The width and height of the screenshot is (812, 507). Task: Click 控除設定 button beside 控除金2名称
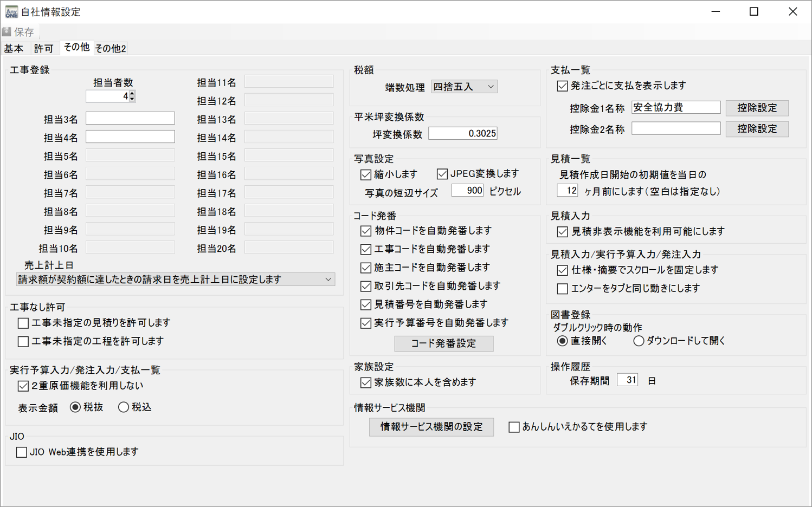point(757,129)
